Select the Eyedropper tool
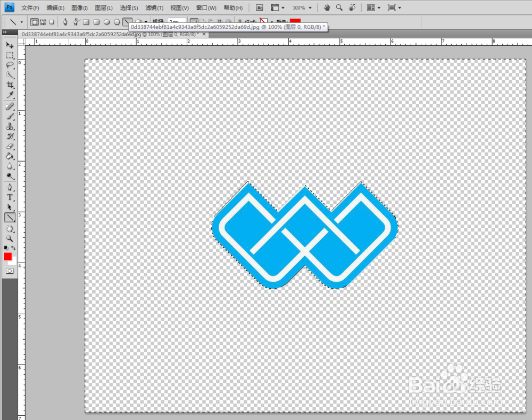 pos(10,95)
